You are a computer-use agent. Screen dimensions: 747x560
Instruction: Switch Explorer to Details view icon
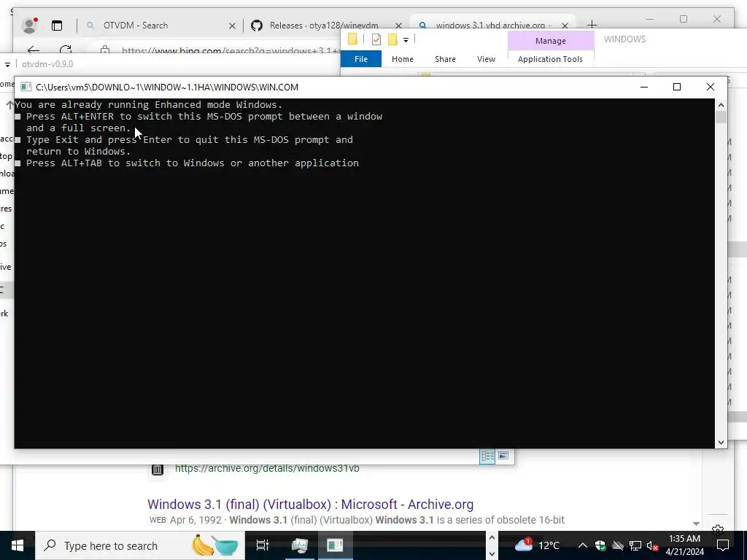(487, 456)
